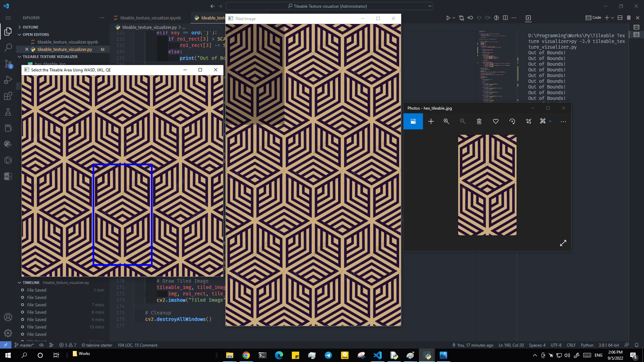The height and width of the screenshot is (362, 644).
Task: Show hidden system tray icons
Action: pos(535,355)
